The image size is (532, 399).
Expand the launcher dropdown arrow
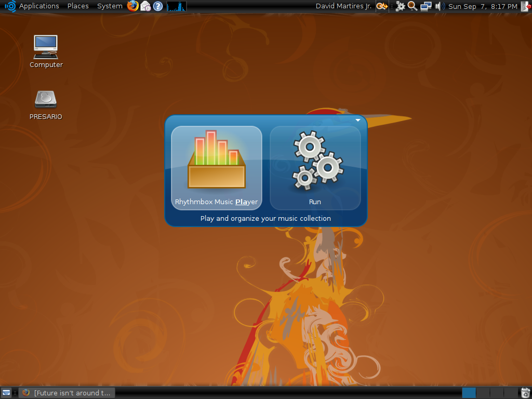point(357,119)
